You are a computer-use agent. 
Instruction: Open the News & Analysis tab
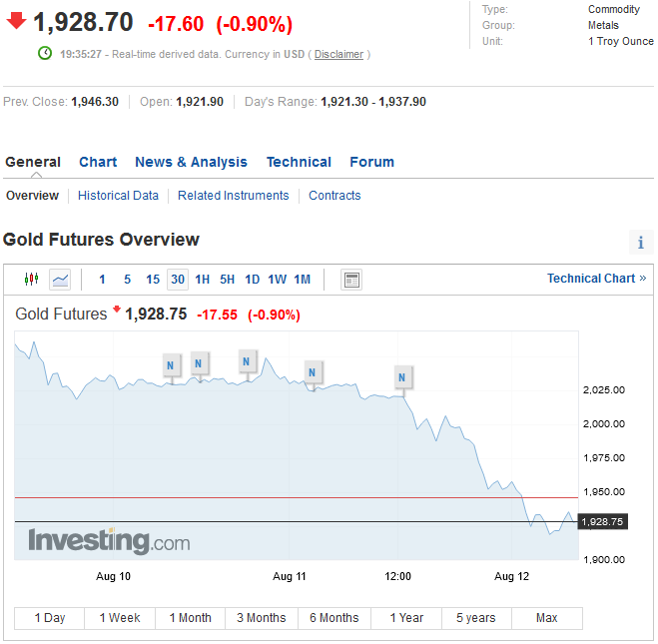(x=191, y=162)
